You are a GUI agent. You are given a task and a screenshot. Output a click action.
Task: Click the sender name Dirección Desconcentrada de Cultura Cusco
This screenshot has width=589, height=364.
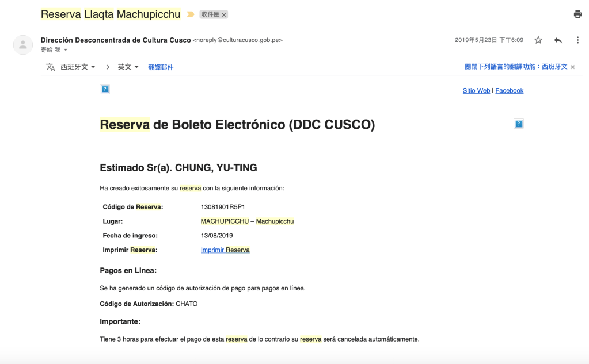click(x=116, y=40)
